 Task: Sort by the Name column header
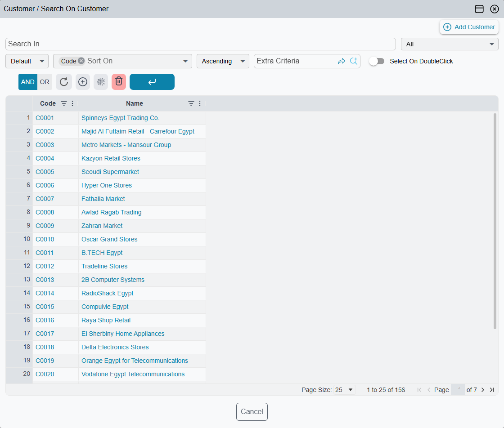[x=135, y=103]
